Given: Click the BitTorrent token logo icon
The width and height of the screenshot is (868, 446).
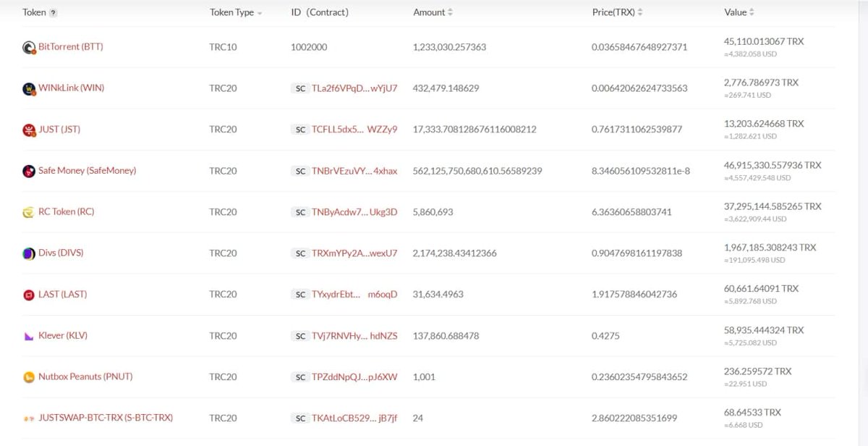Looking at the screenshot, I should [x=29, y=48].
